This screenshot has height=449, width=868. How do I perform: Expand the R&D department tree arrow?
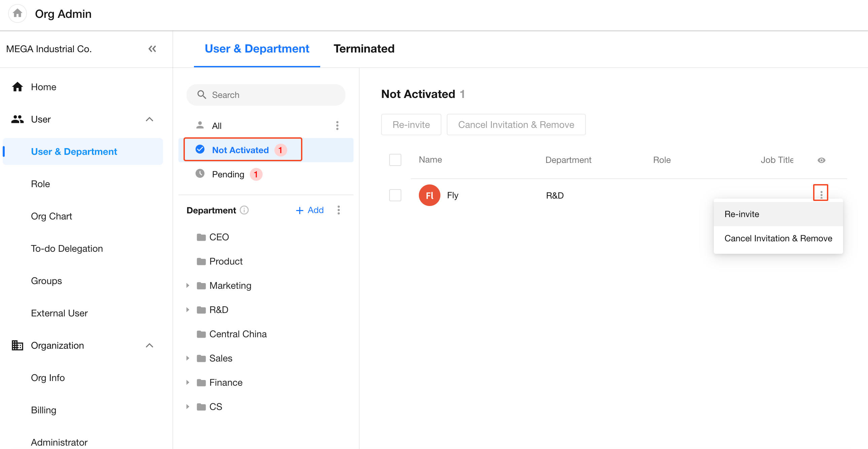point(188,310)
